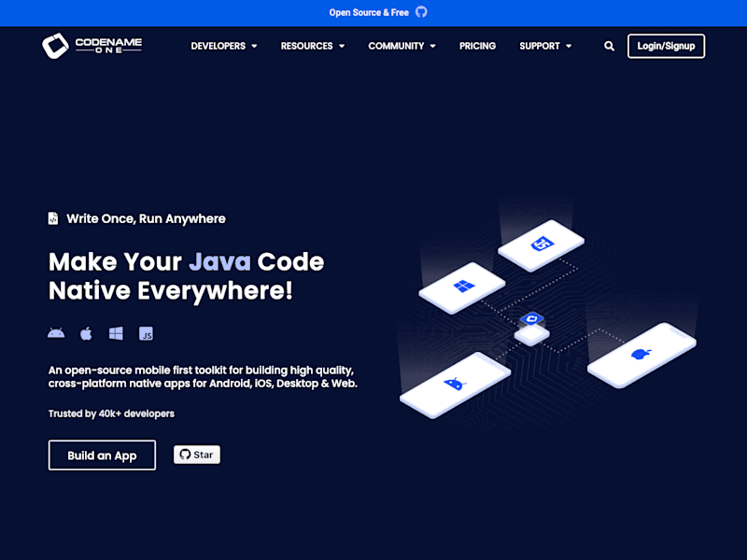The width and height of the screenshot is (747, 560).
Task: Click the Windows device tile in illustration
Action: click(x=462, y=287)
